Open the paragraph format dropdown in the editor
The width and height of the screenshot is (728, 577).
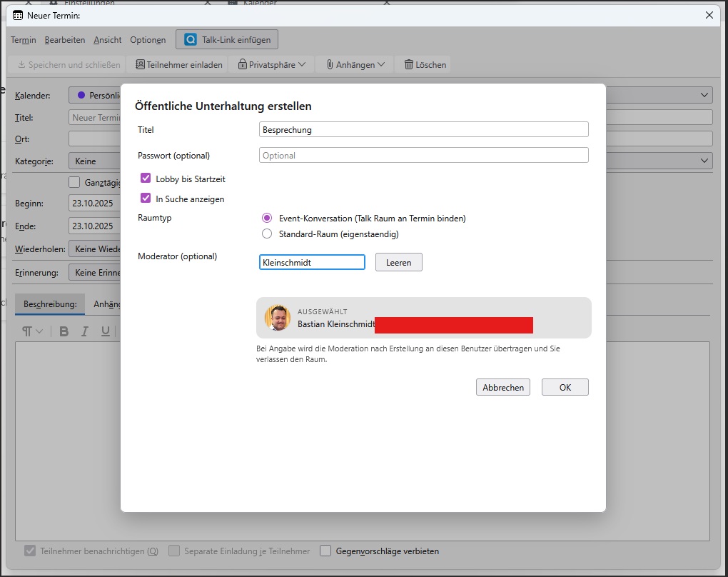coord(31,331)
